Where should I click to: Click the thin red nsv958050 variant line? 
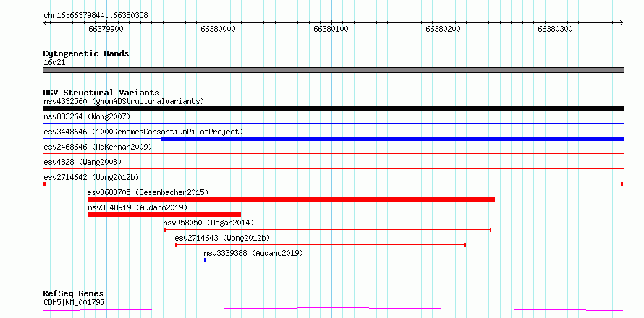[x=327, y=230]
